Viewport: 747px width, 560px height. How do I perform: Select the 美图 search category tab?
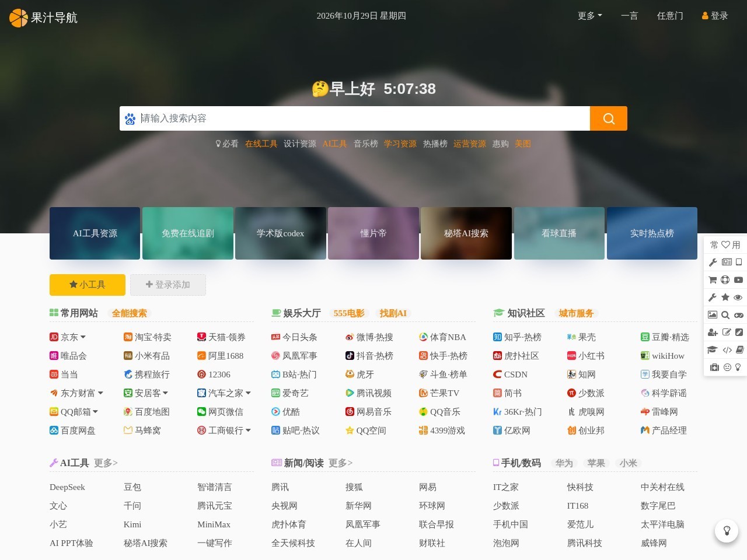523,143
